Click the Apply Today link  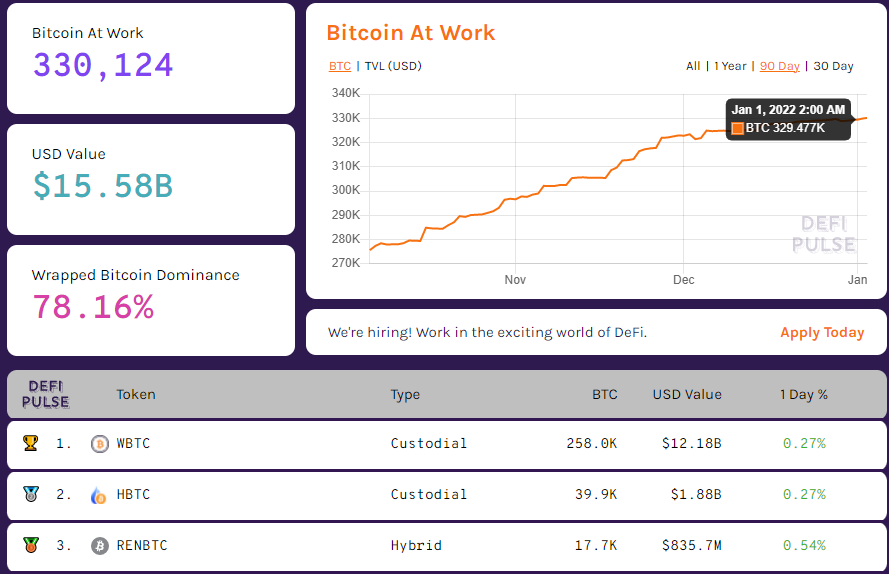(x=822, y=332)
